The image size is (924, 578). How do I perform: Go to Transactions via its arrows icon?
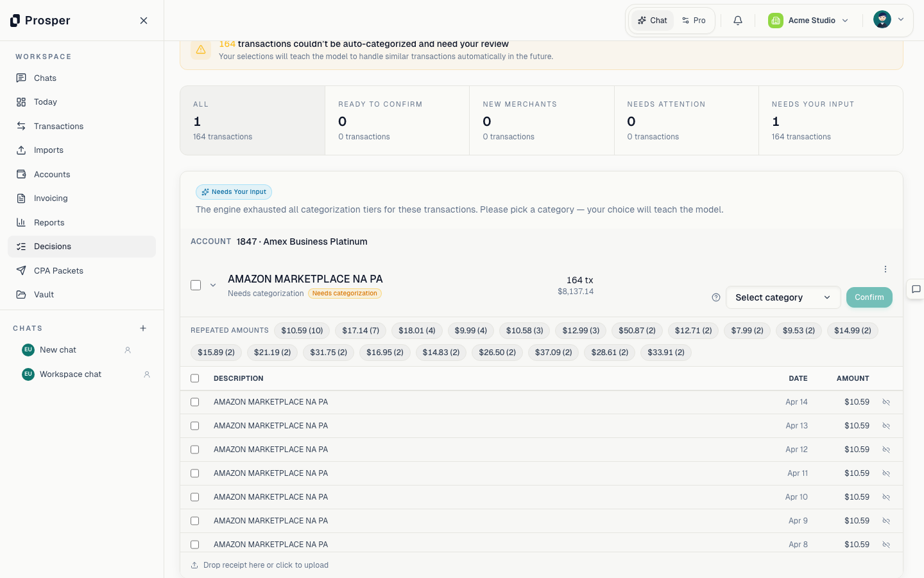[21, 126]
